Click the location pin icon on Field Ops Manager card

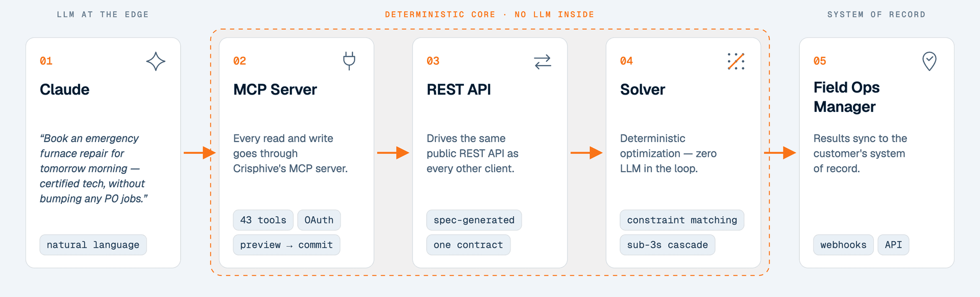[929, 61]
